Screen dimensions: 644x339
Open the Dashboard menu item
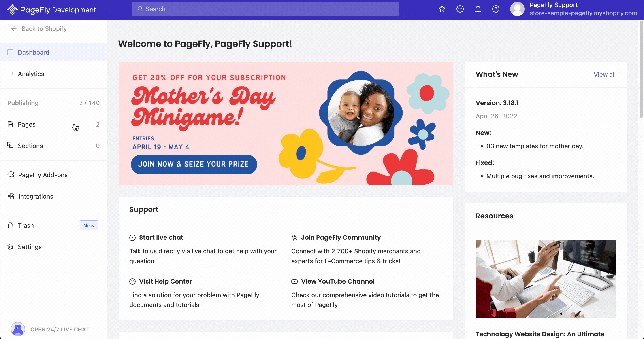tap(53, 52)
